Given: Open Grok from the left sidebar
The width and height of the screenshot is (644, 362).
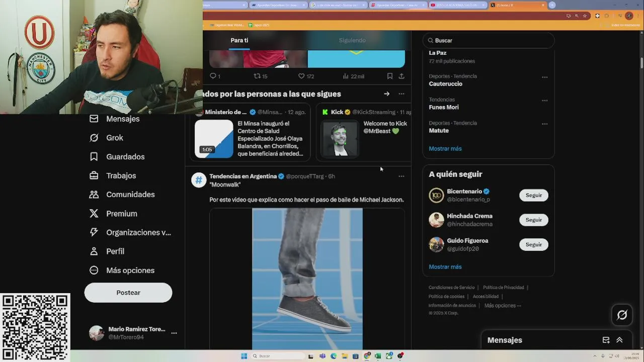Looking at the screenshot, I should [x=106, y=138].
